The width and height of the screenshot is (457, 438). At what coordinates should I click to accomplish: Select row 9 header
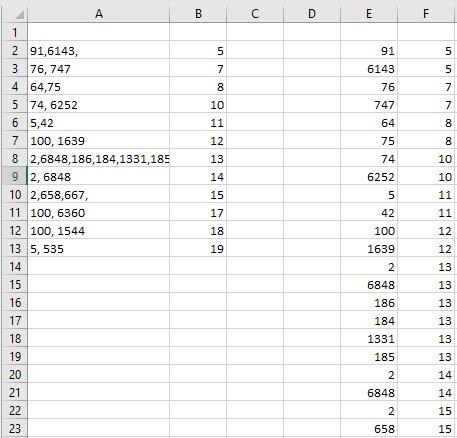click(15, 177)
